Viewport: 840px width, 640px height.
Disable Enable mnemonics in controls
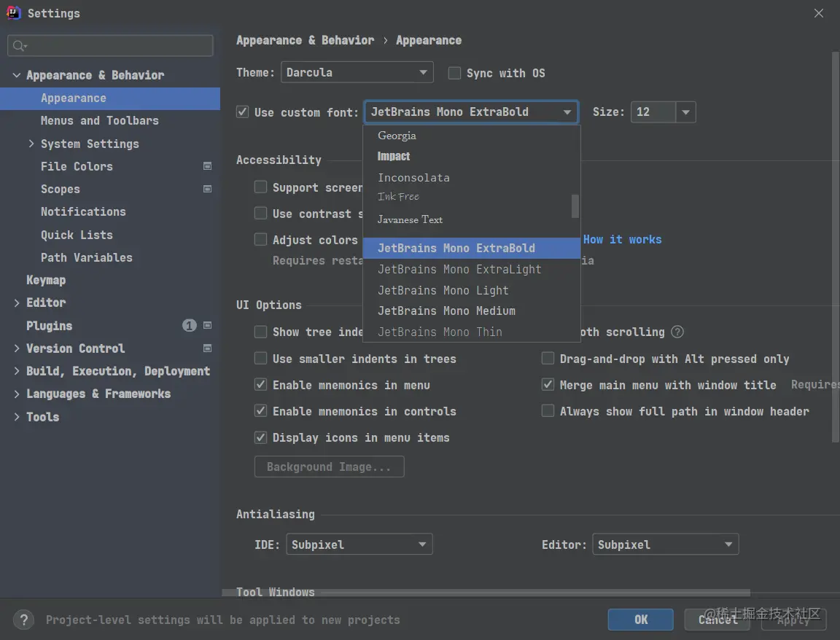260,411
